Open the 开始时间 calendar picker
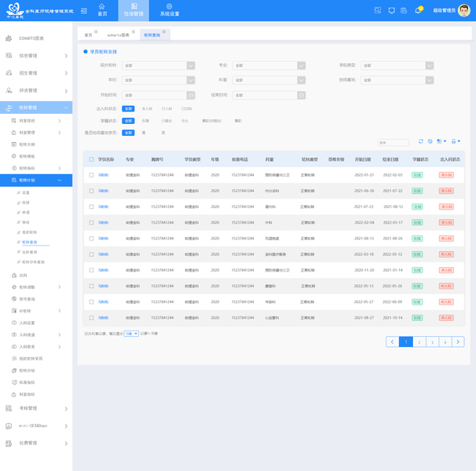Image resolution: width=476 pixels, height=471 pixels. tap(191, 95)
